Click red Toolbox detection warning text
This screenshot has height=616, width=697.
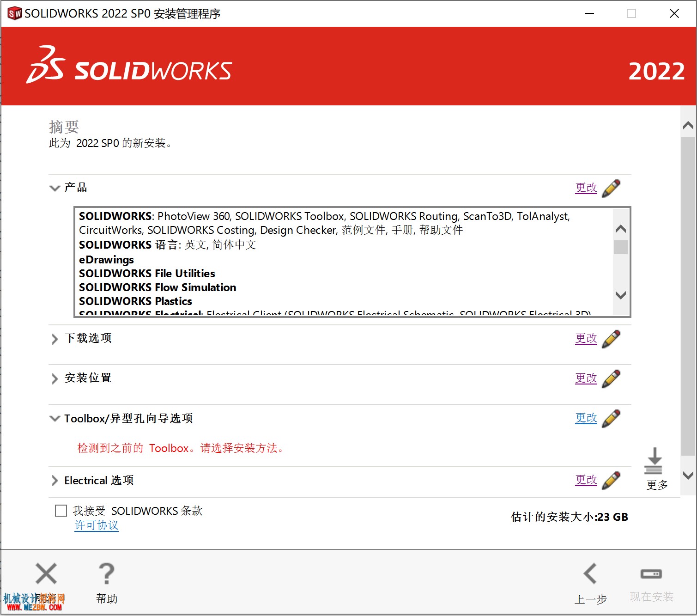click(x=181, y=448)
